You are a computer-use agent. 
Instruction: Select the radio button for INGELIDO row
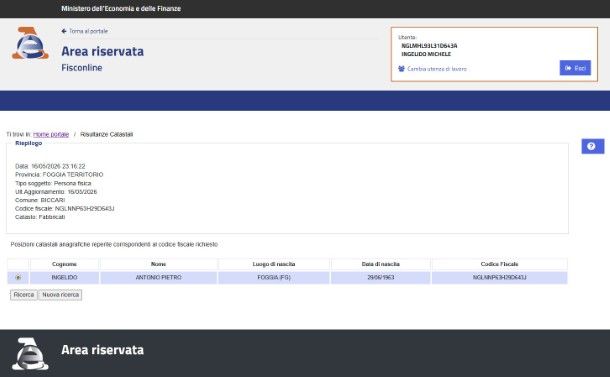[x=18, y=278]
